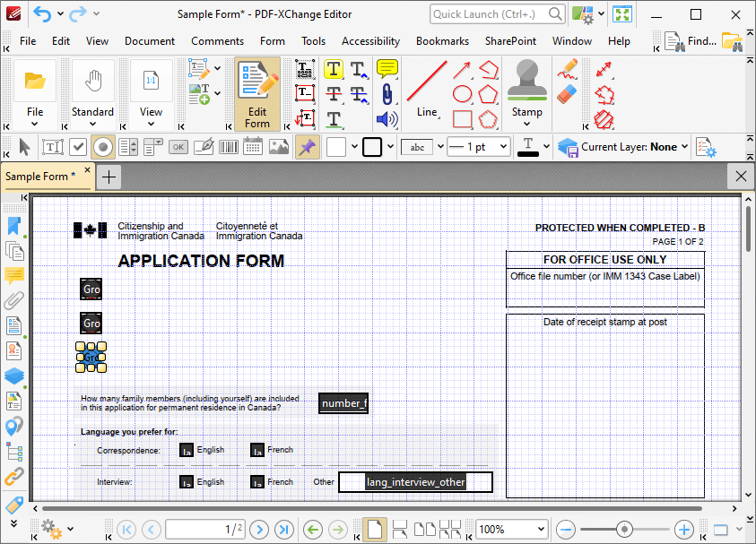Select the Image field tool
Viewport: 756px width, 544px height.
(279, 147)
